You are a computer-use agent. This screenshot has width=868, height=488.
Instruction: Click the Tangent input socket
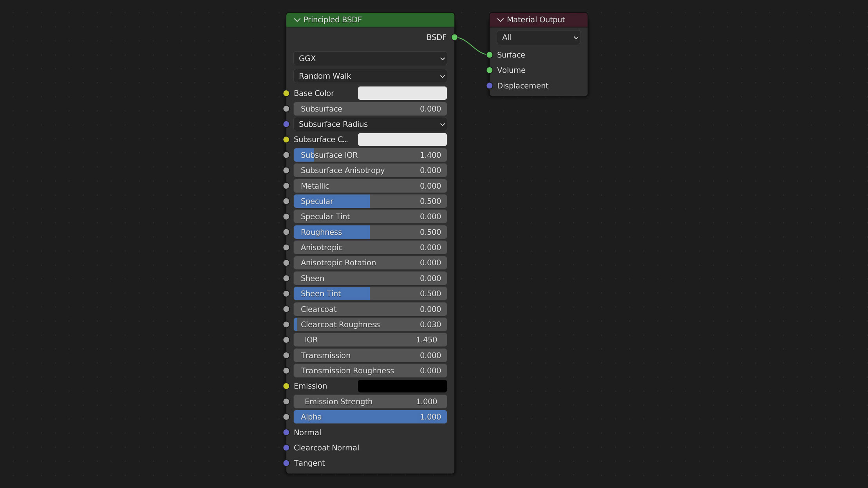click(286, 463)
